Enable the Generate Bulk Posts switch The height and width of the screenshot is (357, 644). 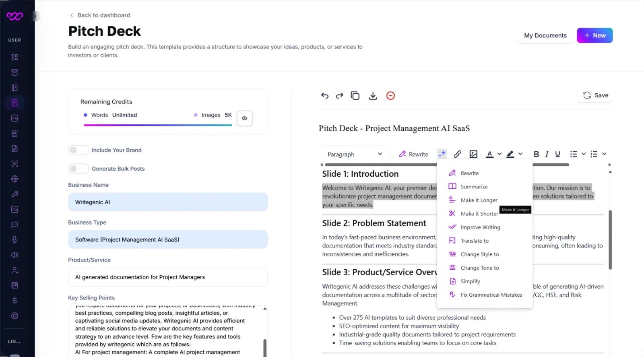point(78,169)
